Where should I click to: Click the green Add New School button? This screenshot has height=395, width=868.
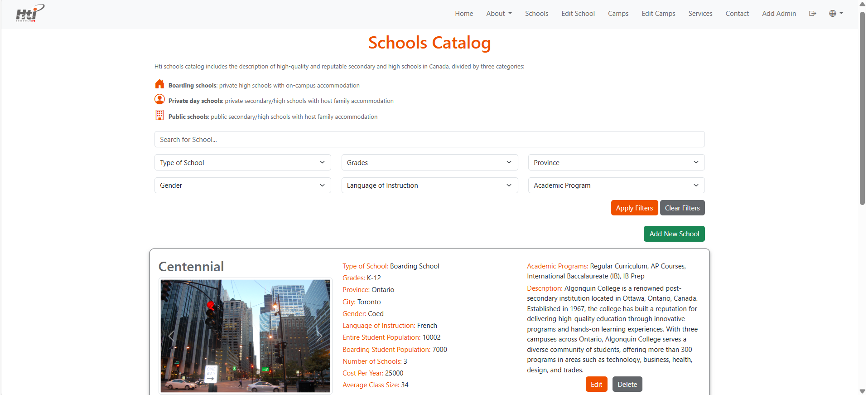(674, 234)
